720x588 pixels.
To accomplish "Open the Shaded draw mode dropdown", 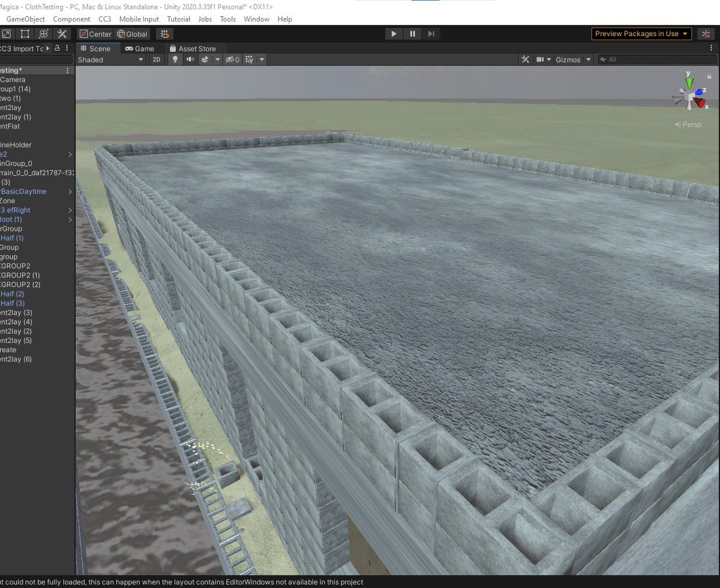I will tap(111, 59).
